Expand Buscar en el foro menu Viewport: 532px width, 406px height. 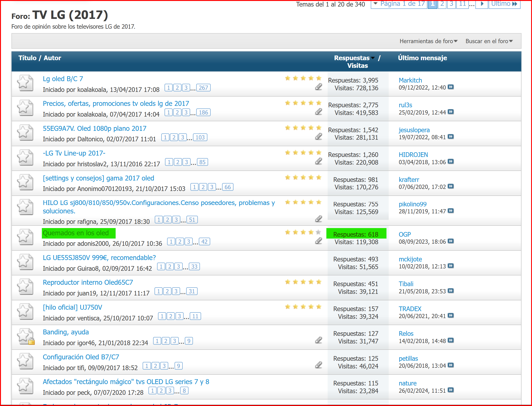(489, 41)
